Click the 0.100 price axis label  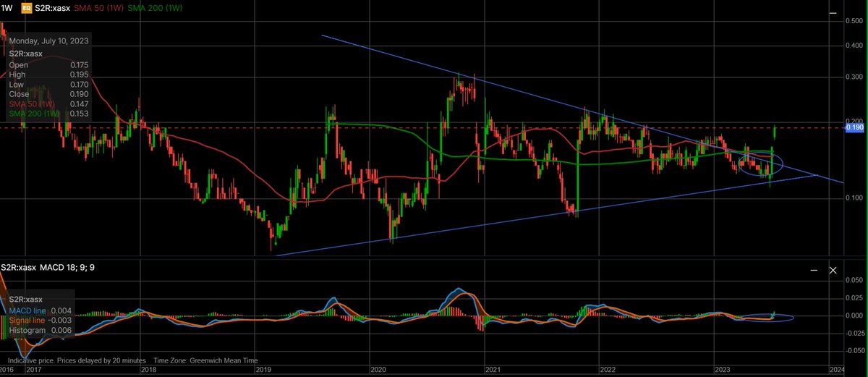point(854,197)
